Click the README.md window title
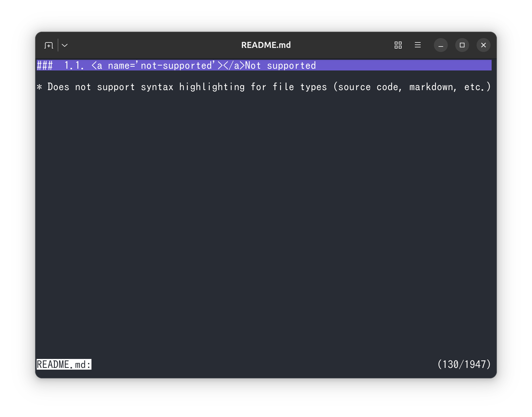The width and height of the screenshot is (532, 417). [266, 45]
